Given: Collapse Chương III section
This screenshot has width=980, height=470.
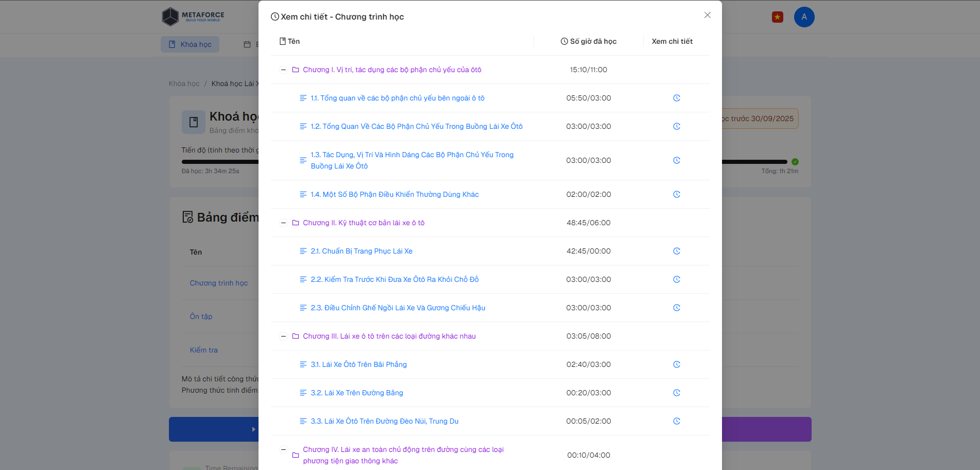Looking at the screenshot, I should pyautogui.click(x=283, y=336).
